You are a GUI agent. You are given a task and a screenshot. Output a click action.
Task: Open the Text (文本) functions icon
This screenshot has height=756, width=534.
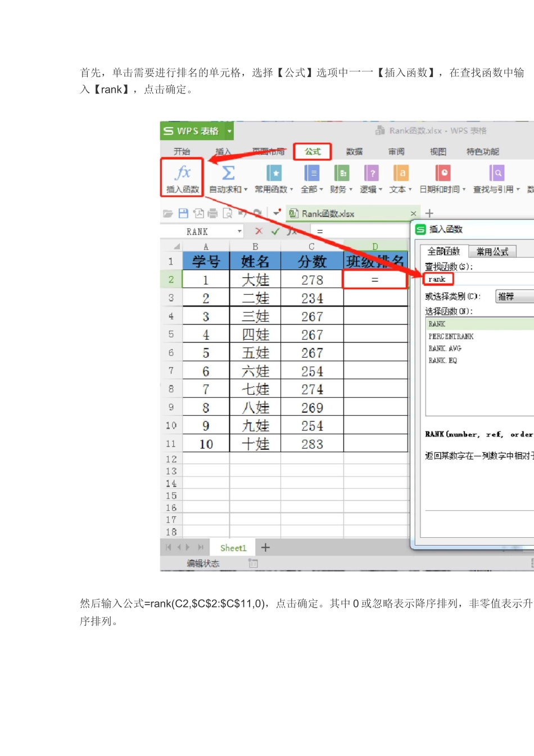pyautogui.click(x=401, y=173)
